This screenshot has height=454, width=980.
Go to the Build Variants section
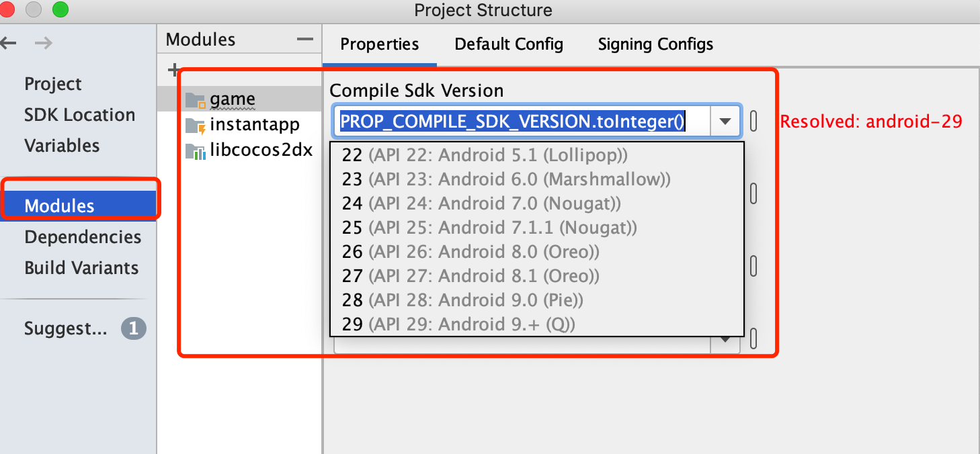(81, 268)
